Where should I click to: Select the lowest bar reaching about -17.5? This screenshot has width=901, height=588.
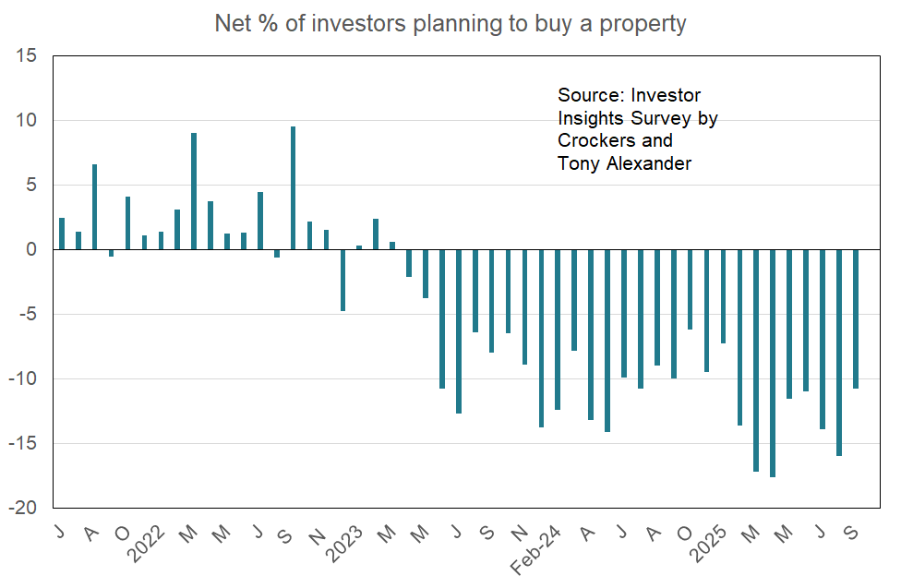pos(773,364)
